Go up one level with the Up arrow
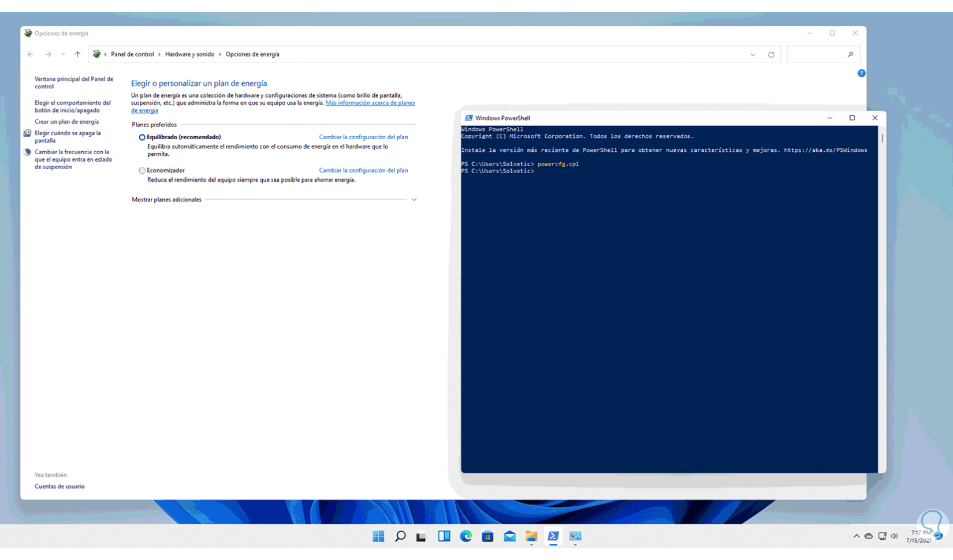Screen dimensions: 953x560 (x=77, y=54)
